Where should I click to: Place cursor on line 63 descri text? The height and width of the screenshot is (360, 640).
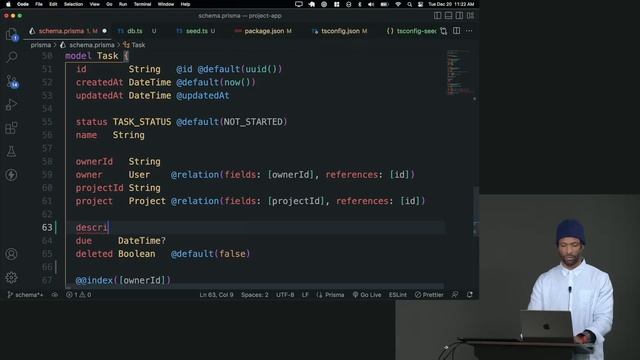(x=92, y=227)
